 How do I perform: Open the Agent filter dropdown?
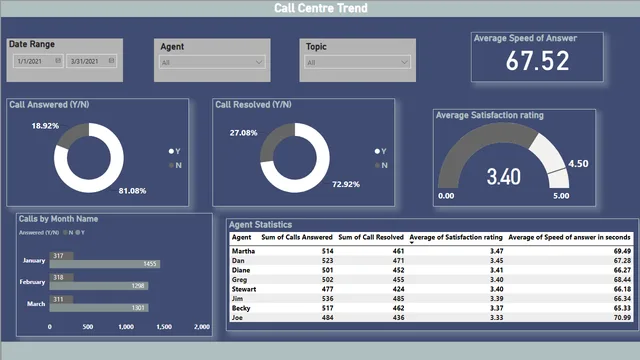click(212, 62)
